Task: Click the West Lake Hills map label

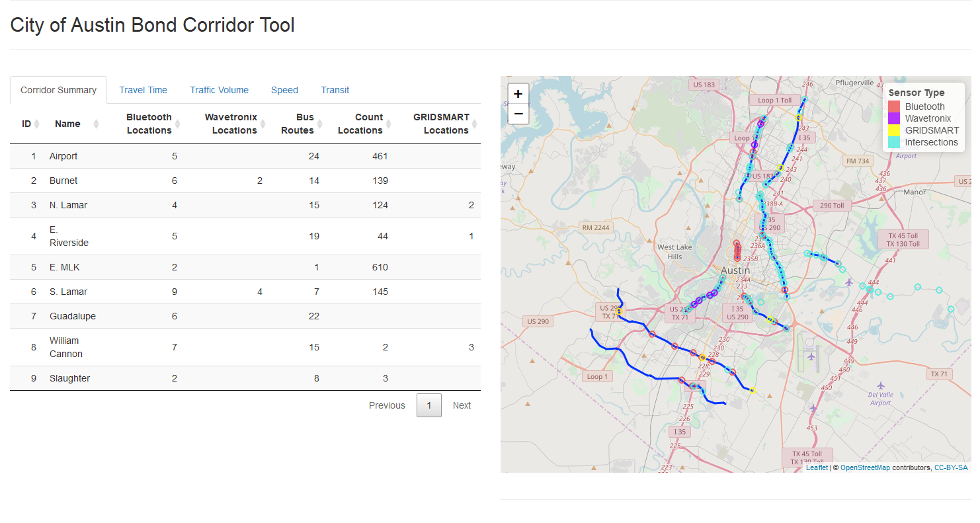Action: [674, 252]
